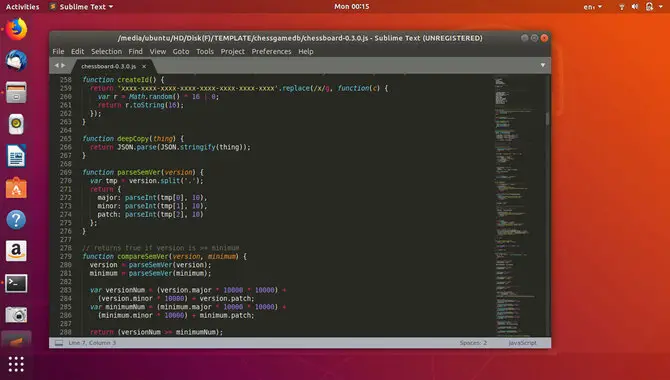Open Terminal from the dock

pos(16,283)
